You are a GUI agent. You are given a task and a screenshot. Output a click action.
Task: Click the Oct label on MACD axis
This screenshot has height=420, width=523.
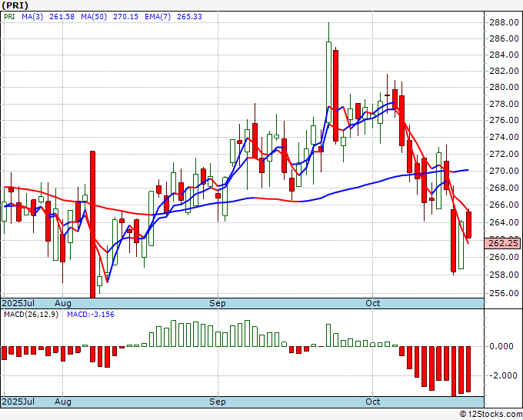pos(372,402)
